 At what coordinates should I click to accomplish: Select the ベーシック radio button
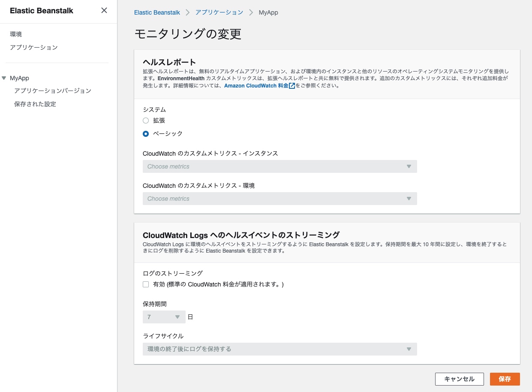(146, 134)
